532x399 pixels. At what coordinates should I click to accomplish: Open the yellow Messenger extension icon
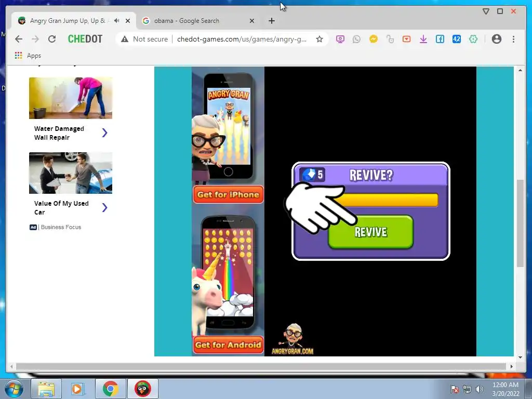(x=373, y=39)
